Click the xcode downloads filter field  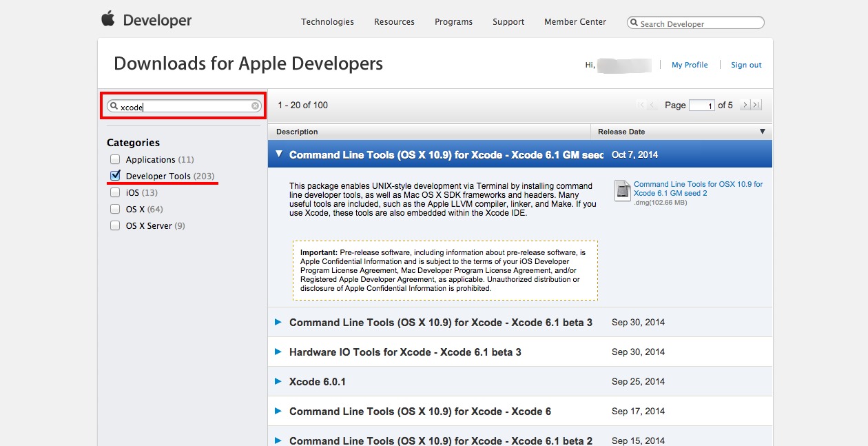184,106
